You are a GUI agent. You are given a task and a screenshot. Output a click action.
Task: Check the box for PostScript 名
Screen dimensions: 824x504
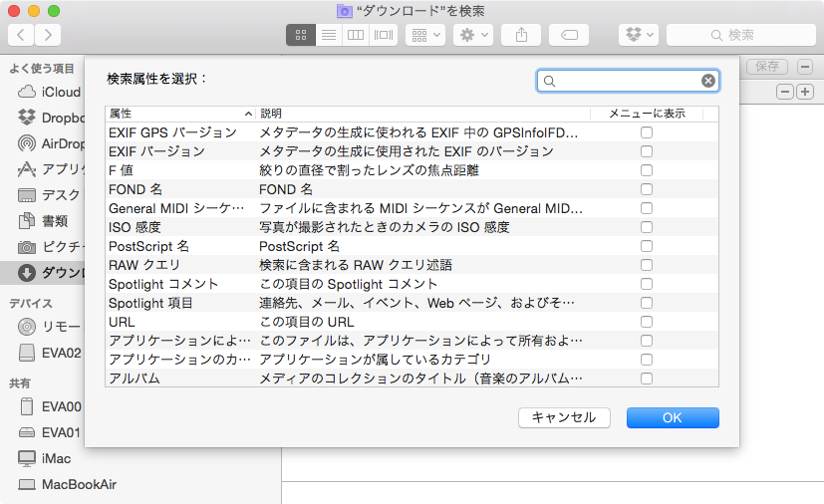coord(647,246)
